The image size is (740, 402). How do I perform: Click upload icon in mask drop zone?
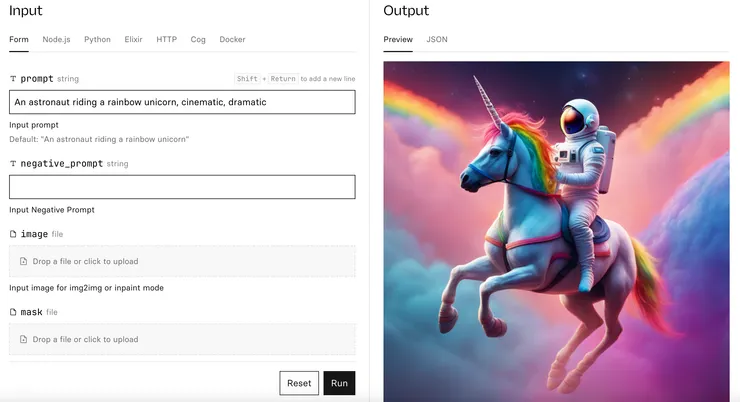point(23,339)
